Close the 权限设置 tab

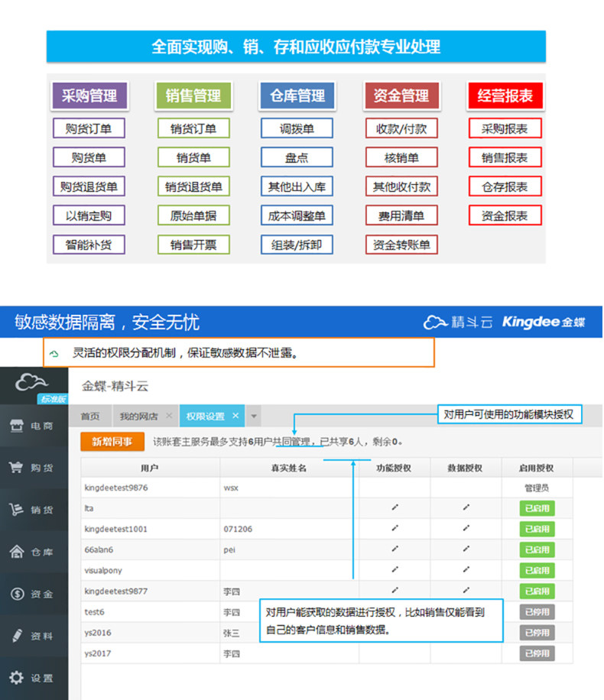pos(235,416)
